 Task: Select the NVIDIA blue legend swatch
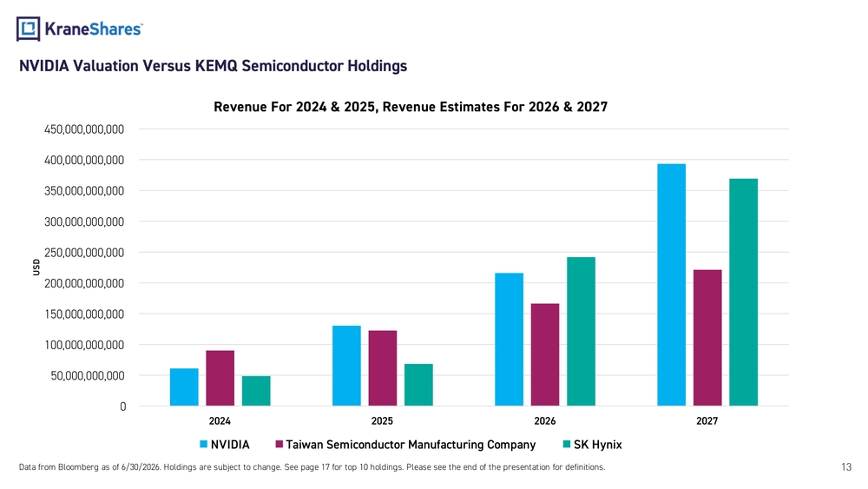[203, 444]
